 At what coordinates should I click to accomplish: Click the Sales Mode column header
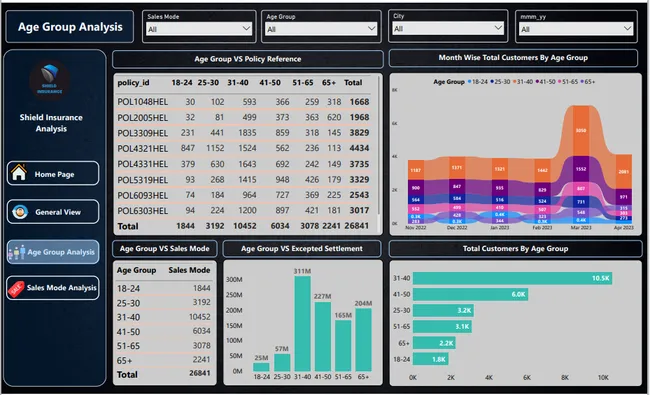[189, 270]
